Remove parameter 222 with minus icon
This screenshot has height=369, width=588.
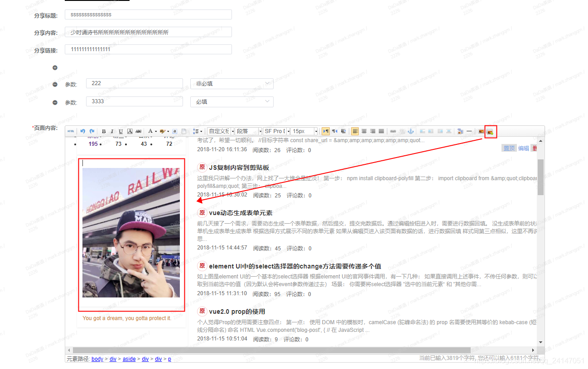tap(55, 84)
